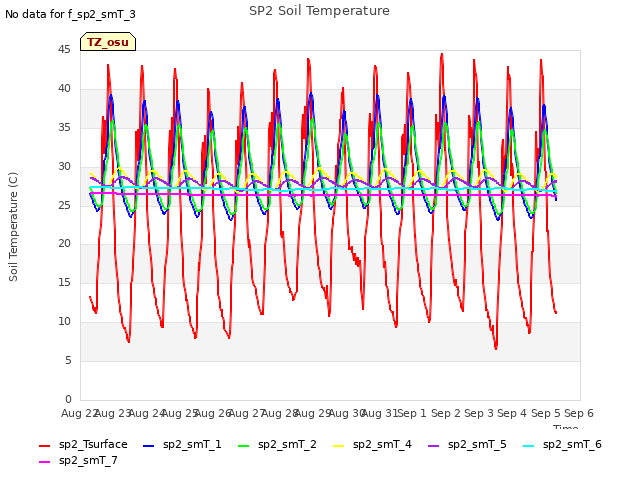Screen dimensions: 640x480
Task: Click the cyan sp2_smT_6 legend swatch
Action: point(529,446)
